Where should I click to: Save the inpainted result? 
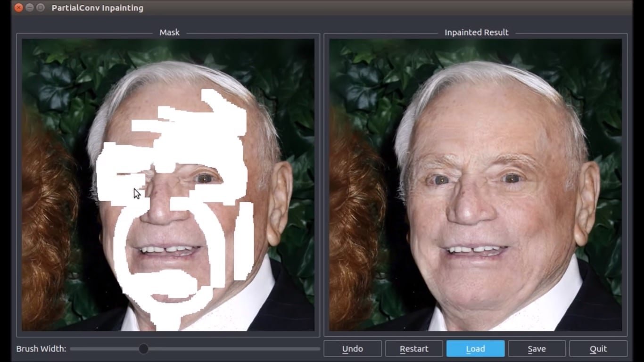click(537, 349)
